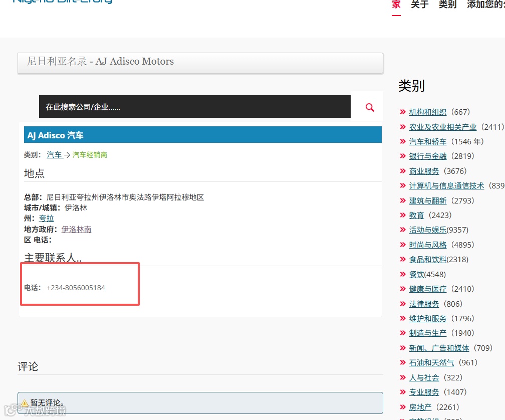The height and width of the screenshot is (420, 505).
Task: Open 法律服务 category link
Action: (x=424, y=304)
